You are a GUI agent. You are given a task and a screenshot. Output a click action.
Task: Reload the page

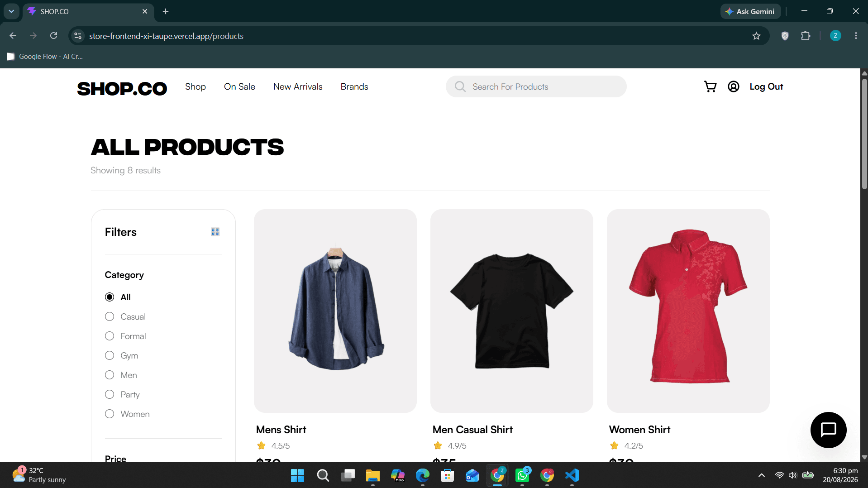click(53, 36)
